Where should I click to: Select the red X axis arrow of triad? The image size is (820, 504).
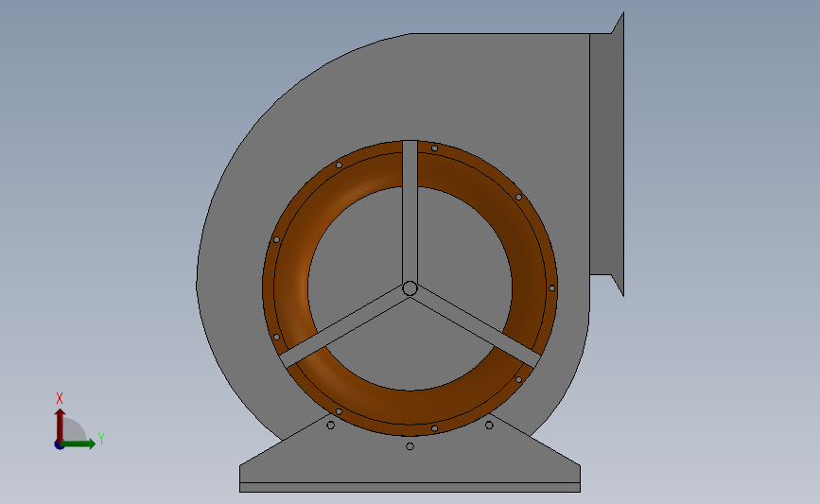pos(61,426)
